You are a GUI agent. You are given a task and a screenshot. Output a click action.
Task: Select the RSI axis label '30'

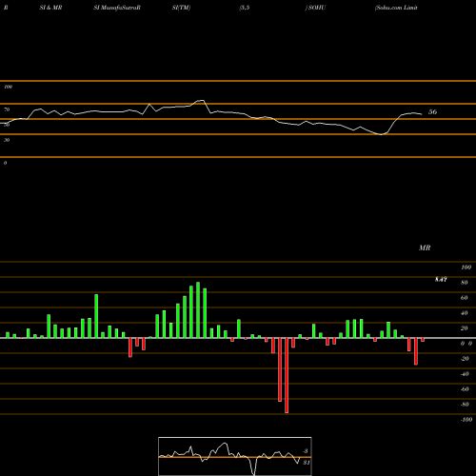(7, 140)
